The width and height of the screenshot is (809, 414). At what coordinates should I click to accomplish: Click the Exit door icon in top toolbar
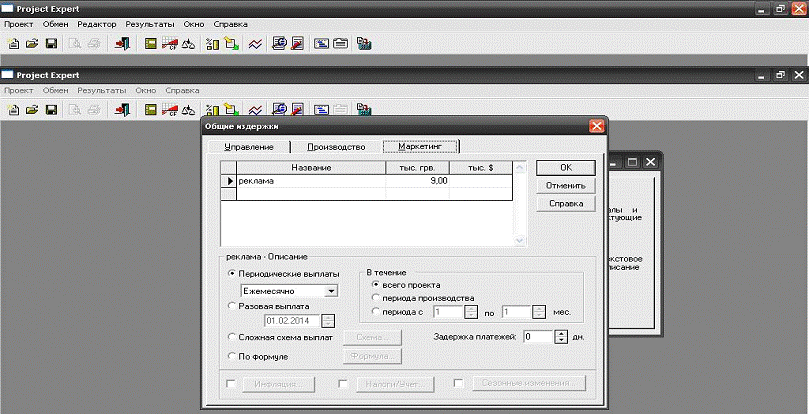click(123, 44)
